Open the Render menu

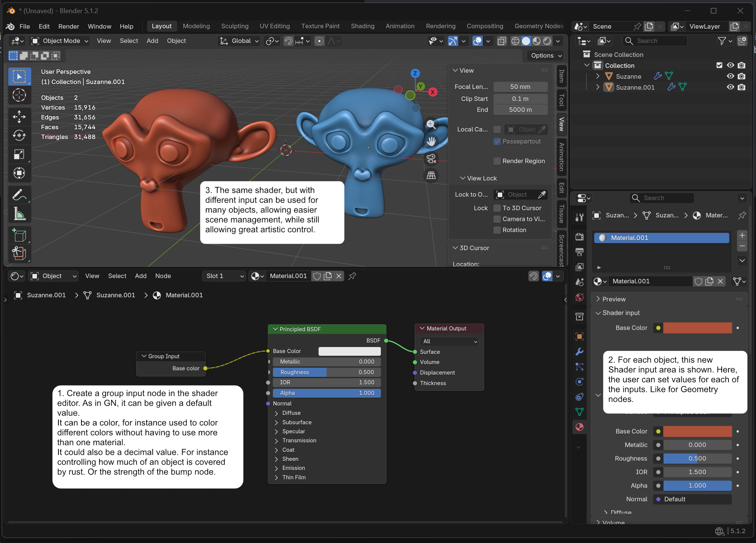tap(69, 26)
